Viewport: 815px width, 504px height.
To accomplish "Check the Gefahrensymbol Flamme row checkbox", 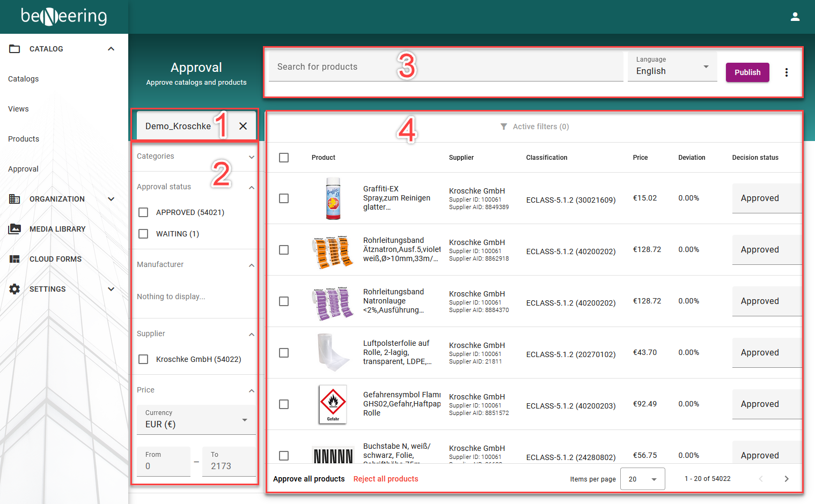I will 284,404.
